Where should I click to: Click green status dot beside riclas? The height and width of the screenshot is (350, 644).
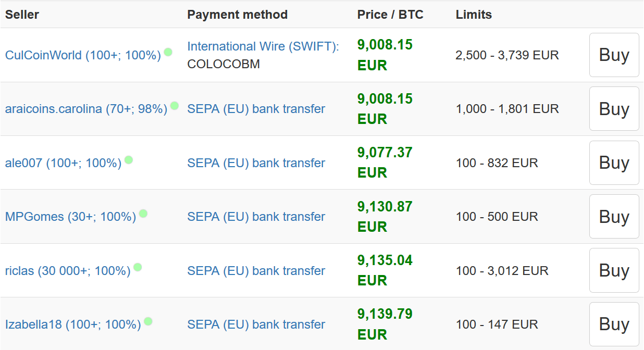pos(138,267)
